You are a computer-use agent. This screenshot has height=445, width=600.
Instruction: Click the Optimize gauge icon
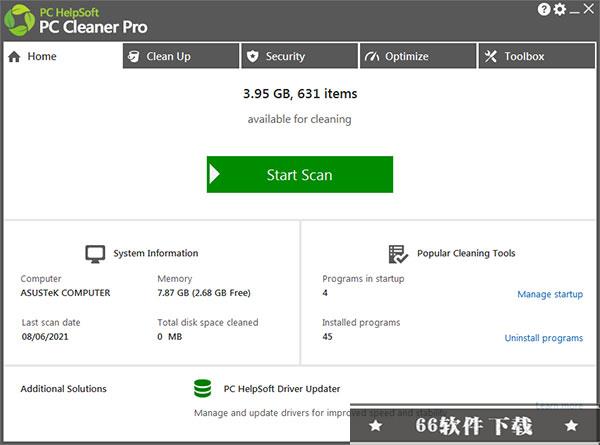point(372,57)
